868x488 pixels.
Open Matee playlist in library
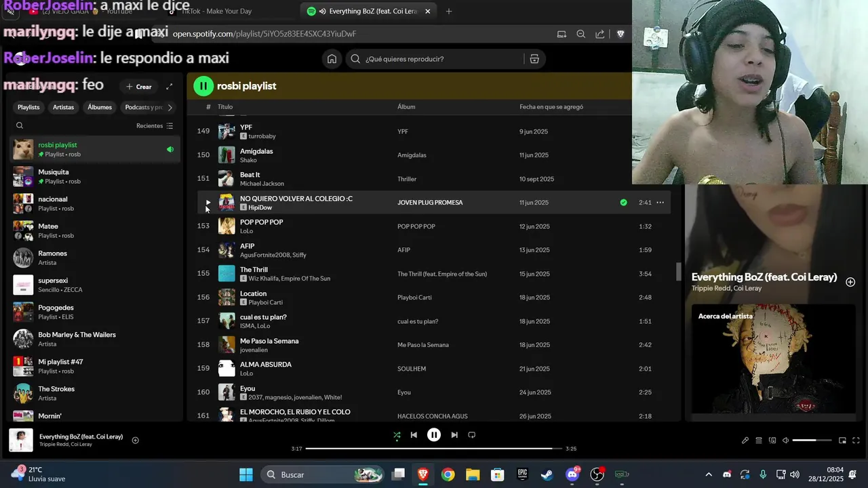click(x=95, y=230)
